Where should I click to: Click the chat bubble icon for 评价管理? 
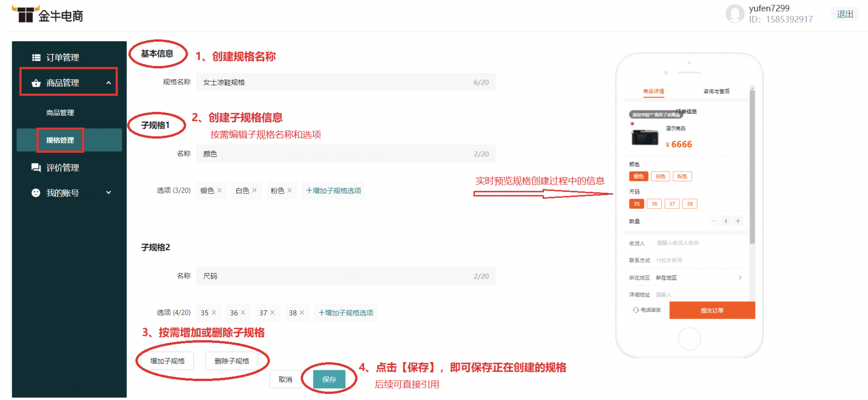36,168
